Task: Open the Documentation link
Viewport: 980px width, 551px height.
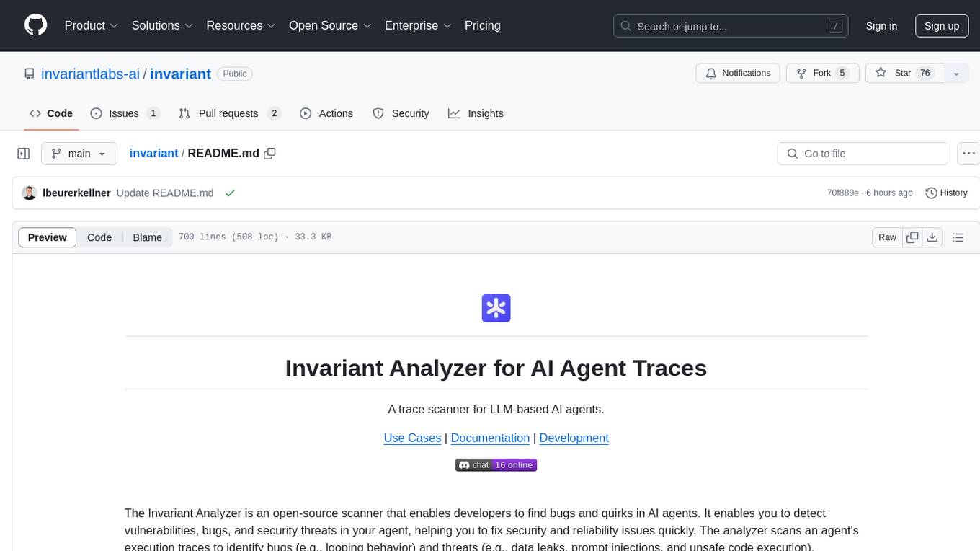Action: click(x=490, y=438)
